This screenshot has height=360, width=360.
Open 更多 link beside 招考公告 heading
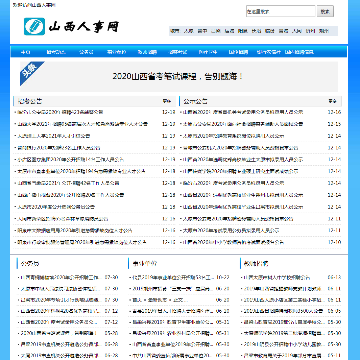(166, 101)
